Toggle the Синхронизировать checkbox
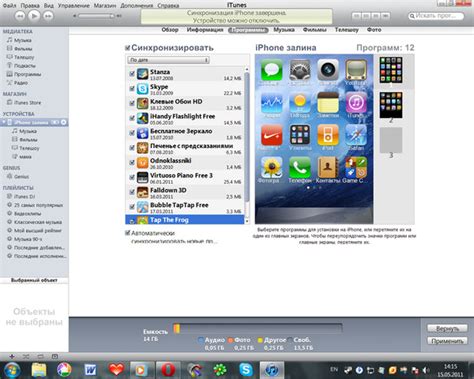The width and height of the screenshot is (474, 379). pos(127,48)
